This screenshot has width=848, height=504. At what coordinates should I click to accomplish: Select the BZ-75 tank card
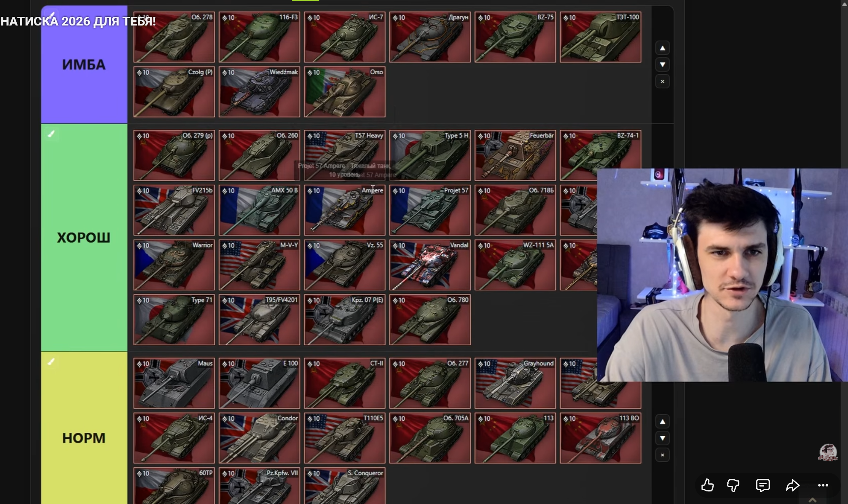[x=515, y=37]
